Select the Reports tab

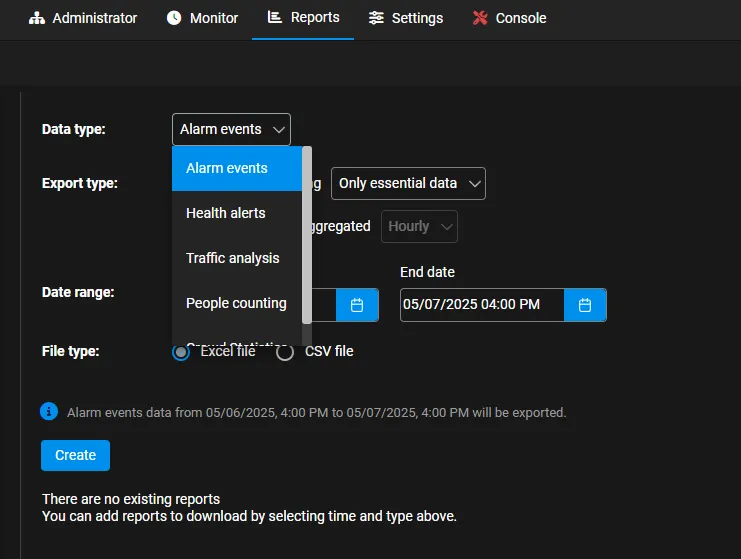pyautogui.click(x=303, y=17)
